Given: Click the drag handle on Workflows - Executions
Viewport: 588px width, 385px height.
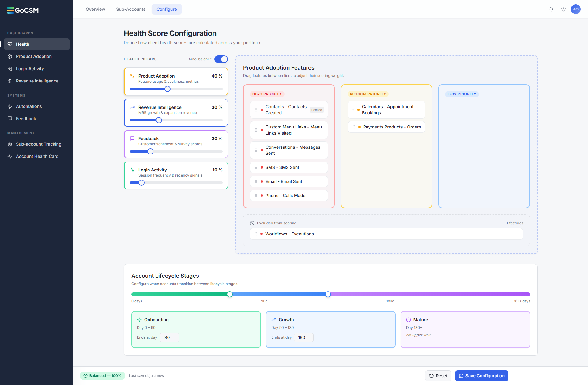Looking at the screenshot, I should [256, 234].
